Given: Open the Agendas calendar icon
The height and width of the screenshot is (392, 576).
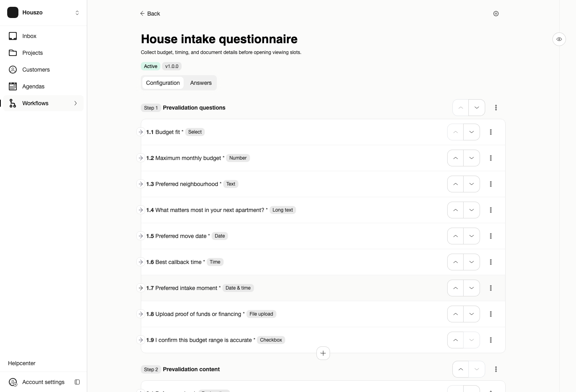Looking at the screenshot, I should [x=13, y=86].
